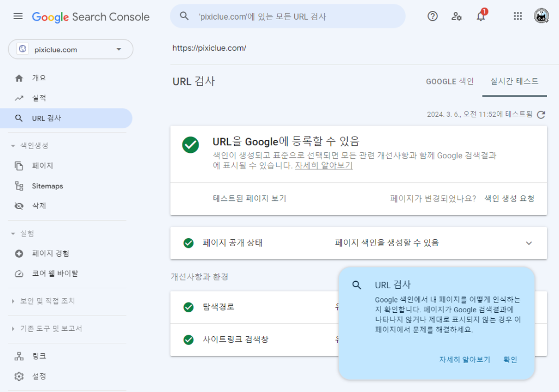Click the network icon beside 링크
Image resolution: width=559 pixels, height=392 pixels.
(19, 356)
